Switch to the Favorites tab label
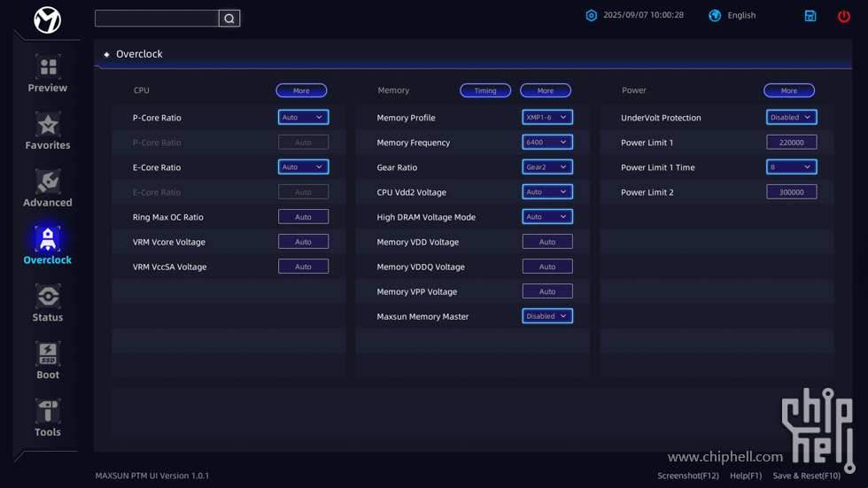 click(x=48, y=145)
